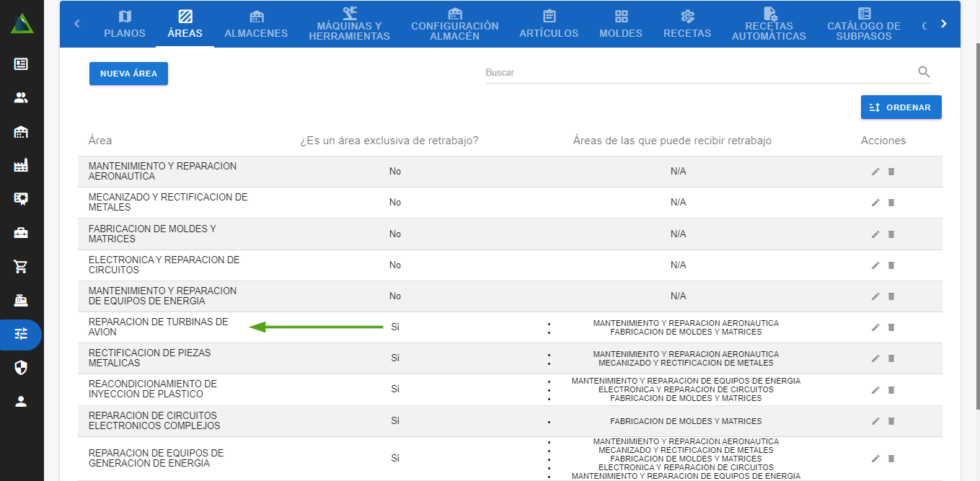Open the RECETAS tab

pyautogui.click(x=687, y=25)
